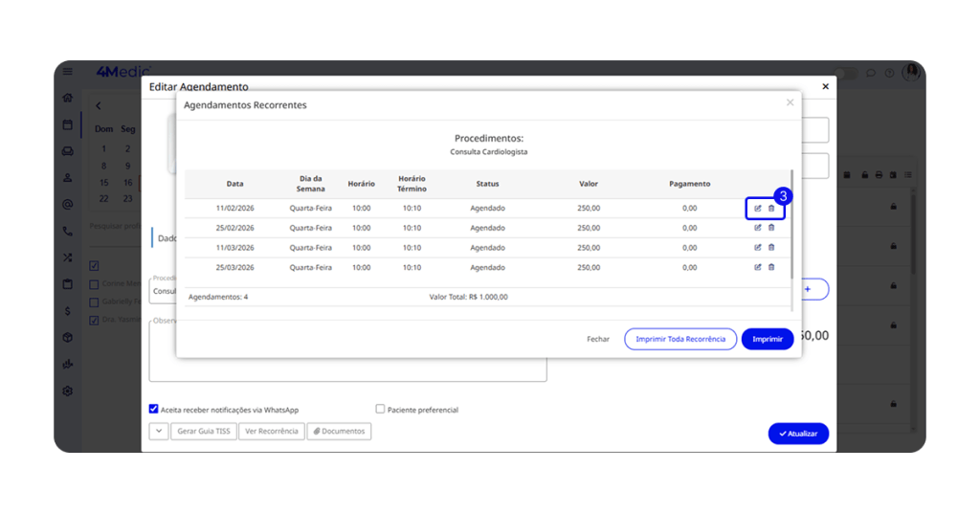
Task: Click the Gerar Guia TISS button
Action: [x=203, y=432]
